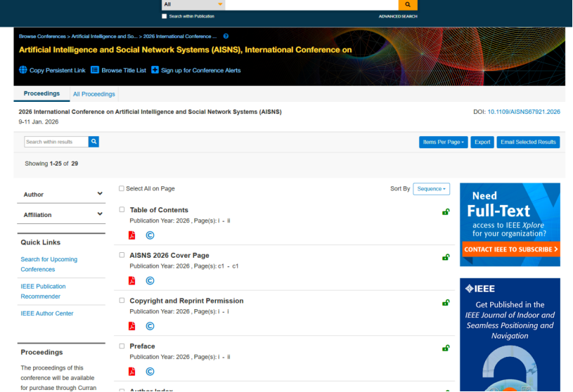Click the Search within results text field
This screenshot has height=392, width=573.
point(56,142)
